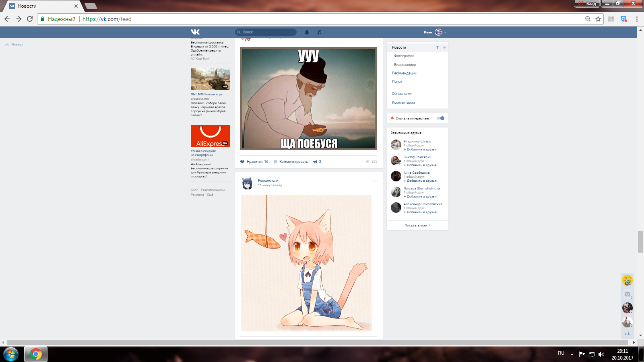Screen dimensions: 644x362
Task: Click the VK logo in the header
Action: (195, 32)
